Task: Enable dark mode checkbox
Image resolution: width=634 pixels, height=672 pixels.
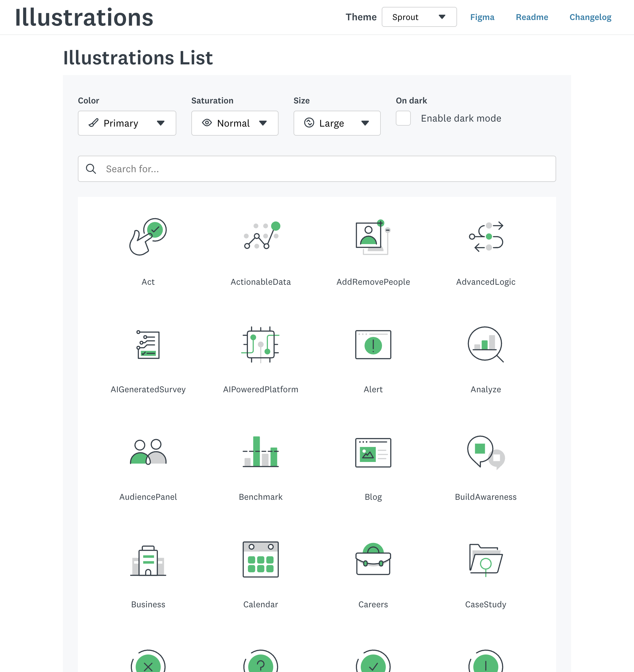Action: click(403, 118)
